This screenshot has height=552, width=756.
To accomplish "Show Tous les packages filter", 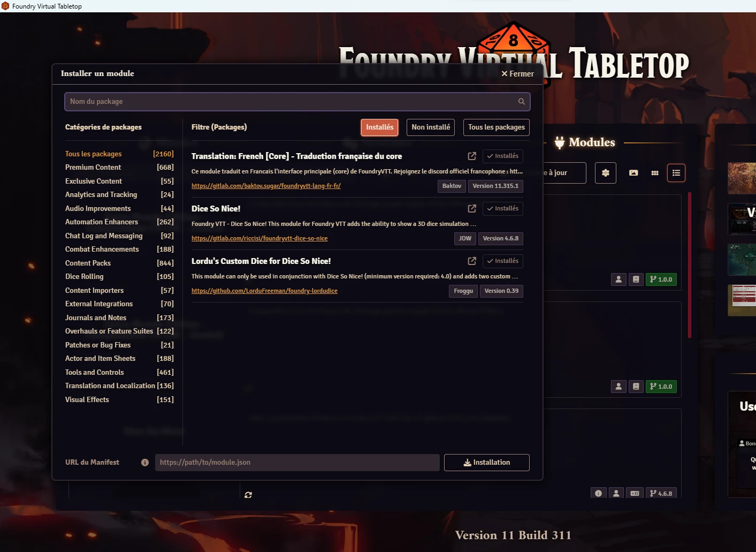I will coord(496,127).
